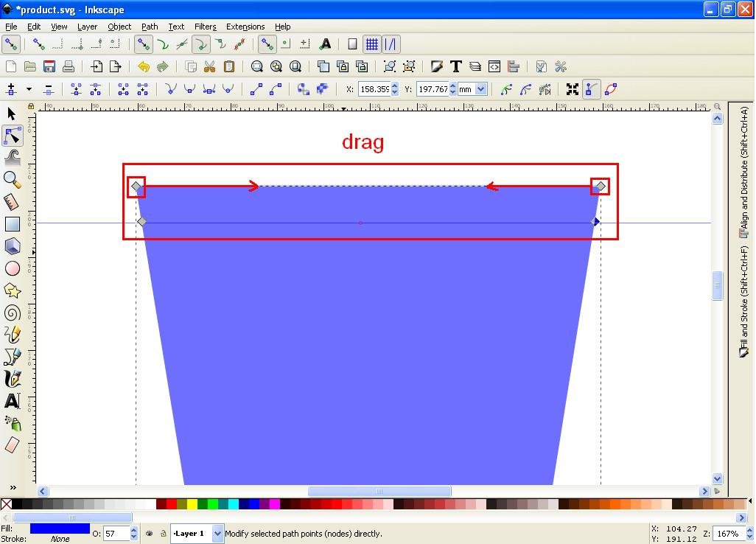Viewport: 756px width, 544px height.
Task: Open the XML editor from the toolbar
Action: pos(495,66)
